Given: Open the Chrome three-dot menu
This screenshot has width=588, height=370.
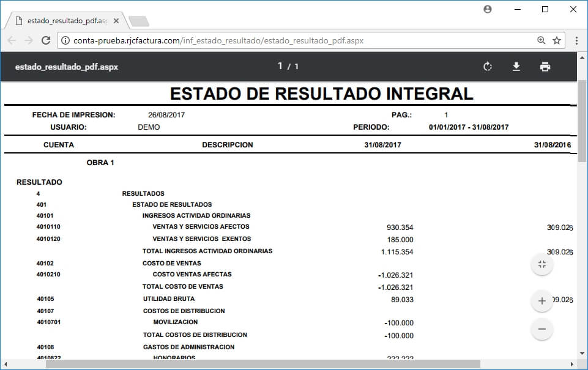Looking at the screenshot, I should pos(576,40).
